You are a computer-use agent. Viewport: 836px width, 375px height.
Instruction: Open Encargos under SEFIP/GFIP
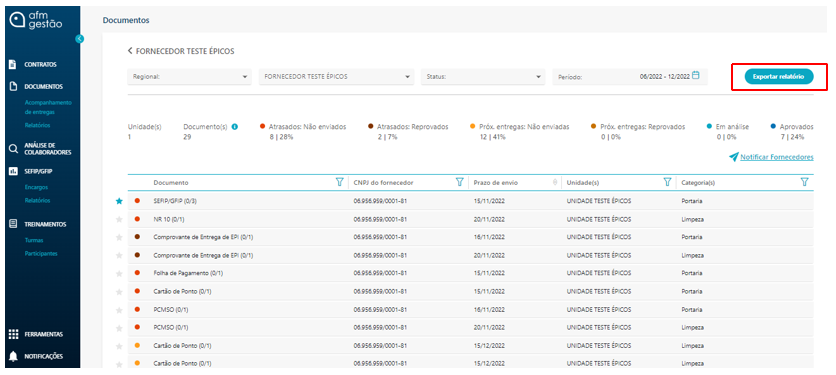(x=36, y=188)
